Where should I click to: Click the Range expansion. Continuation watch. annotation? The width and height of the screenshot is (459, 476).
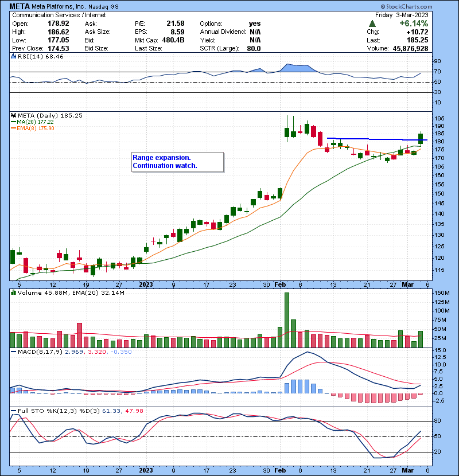[178, 162]
